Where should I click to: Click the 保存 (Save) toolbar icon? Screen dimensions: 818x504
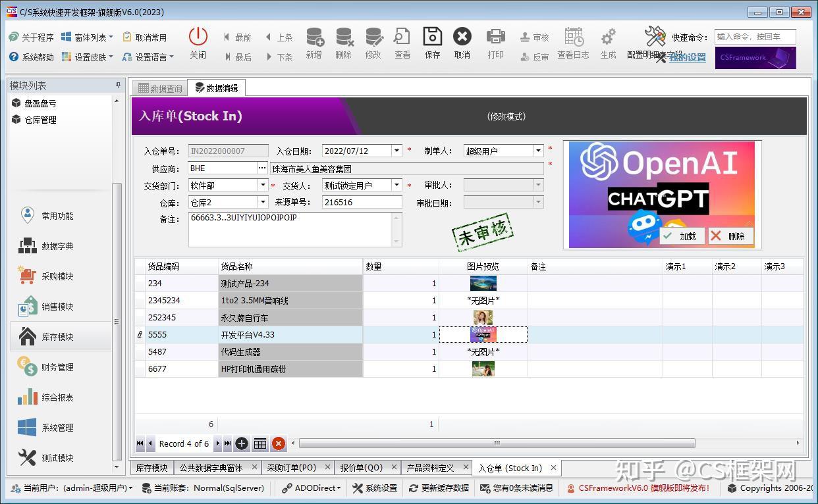432,43
